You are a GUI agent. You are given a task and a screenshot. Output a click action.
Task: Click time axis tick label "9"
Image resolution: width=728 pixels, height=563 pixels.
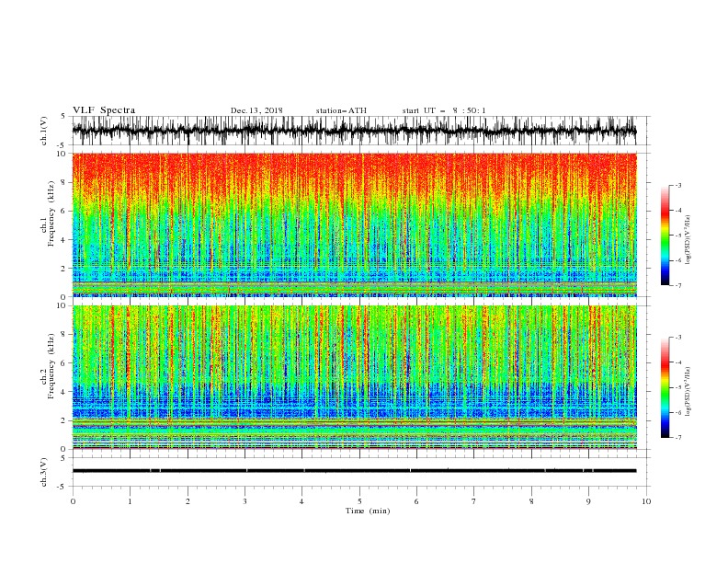tap(588, 501)
